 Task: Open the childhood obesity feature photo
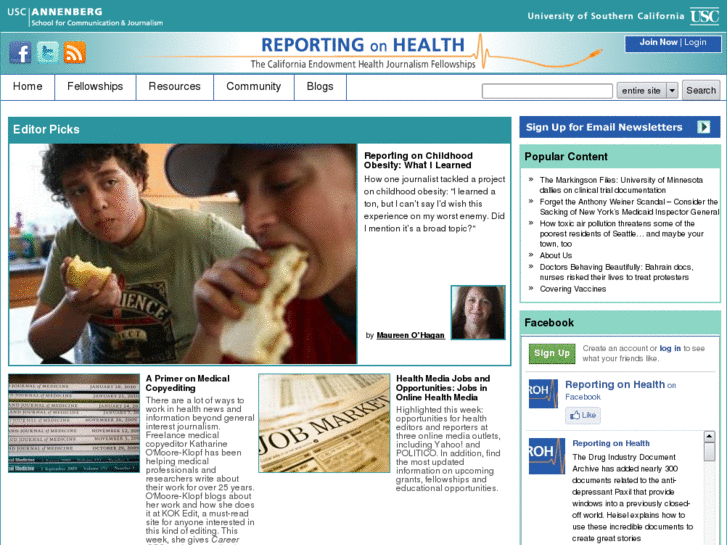click(x=183, y=254)
